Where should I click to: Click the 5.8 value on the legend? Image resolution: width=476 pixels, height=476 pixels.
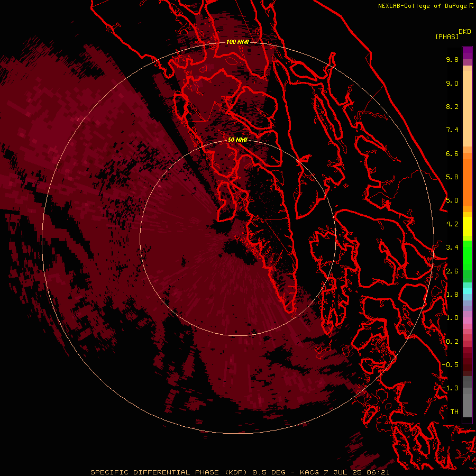point(452,177)
